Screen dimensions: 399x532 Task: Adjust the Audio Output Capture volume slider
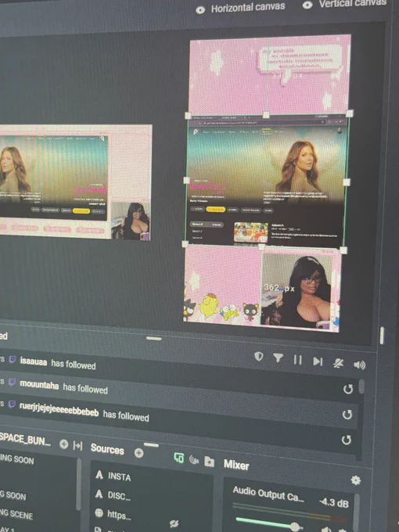click(268, 523)
